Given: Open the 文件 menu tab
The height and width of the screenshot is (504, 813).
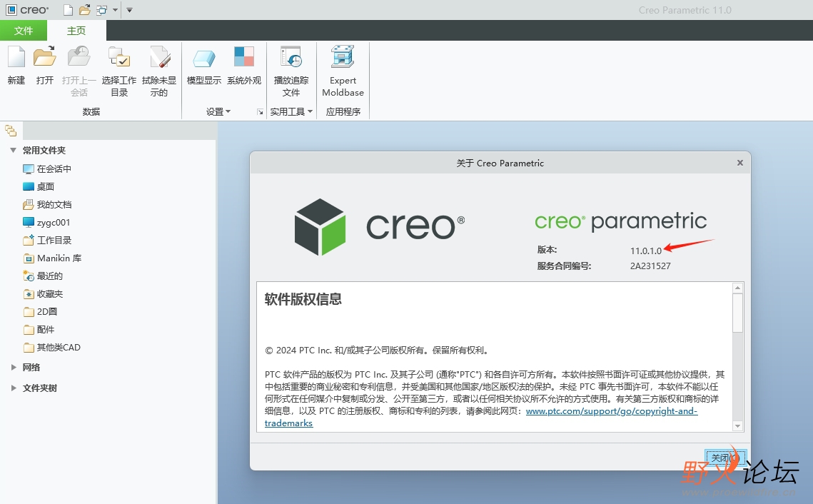Looking at the screenshot, I should point(24,31).
